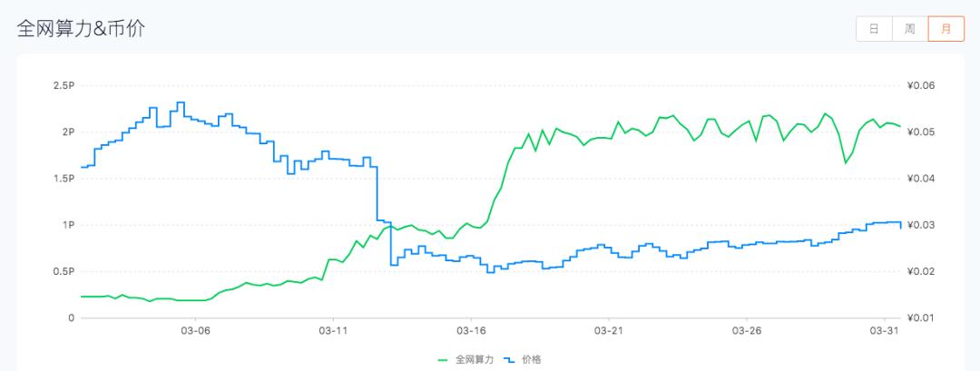Switch to the 日 (day) view tab
The height and width of the screenshot is (371, 980).
874,29
